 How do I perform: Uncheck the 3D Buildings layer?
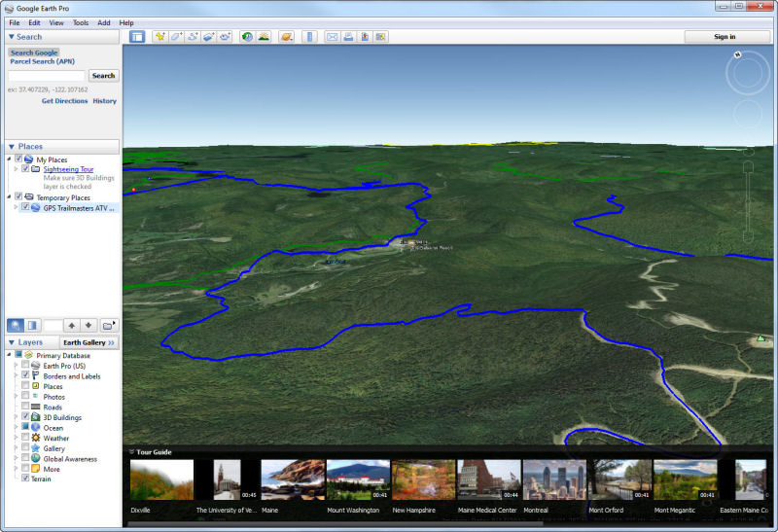(25, 417)
